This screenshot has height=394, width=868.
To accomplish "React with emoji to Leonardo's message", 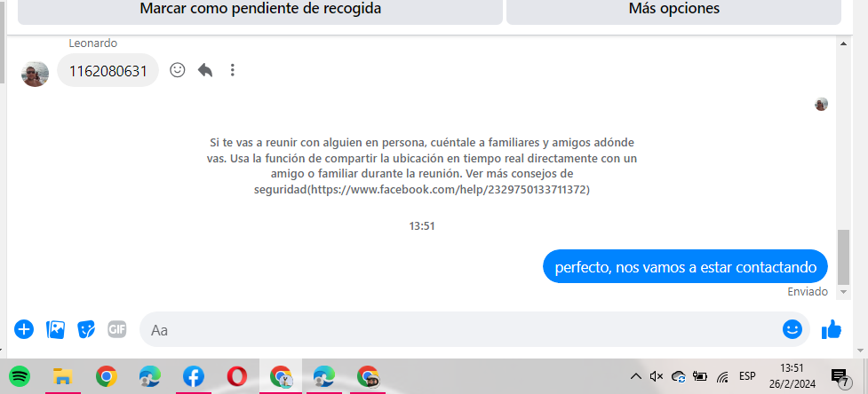I will point(177,70).
